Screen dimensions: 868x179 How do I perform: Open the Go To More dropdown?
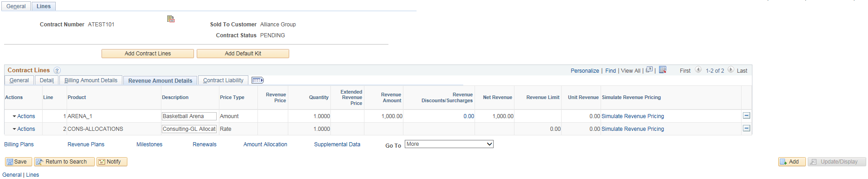[x=449, y=144]
